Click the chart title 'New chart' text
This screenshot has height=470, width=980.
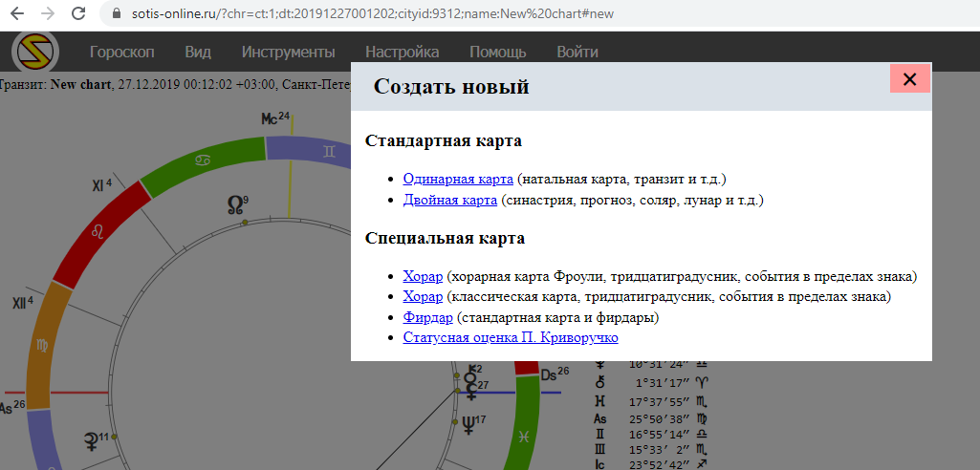[x=80, y=84]
